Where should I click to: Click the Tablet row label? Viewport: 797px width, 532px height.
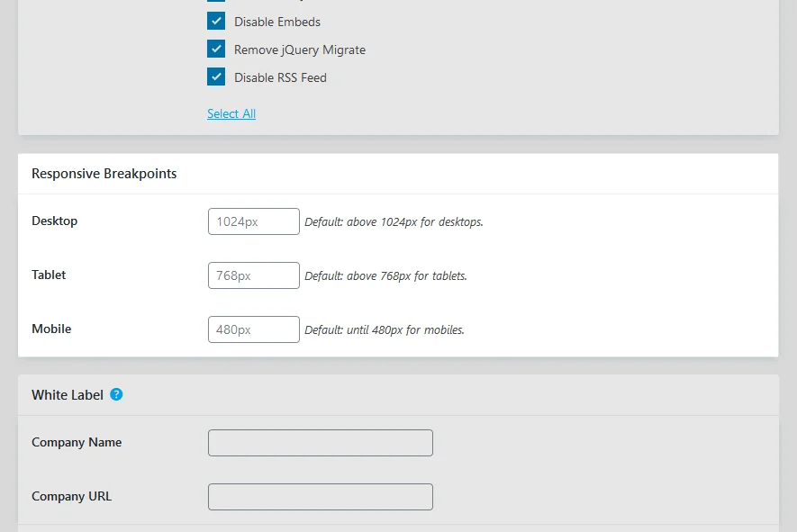pos(49,275)
